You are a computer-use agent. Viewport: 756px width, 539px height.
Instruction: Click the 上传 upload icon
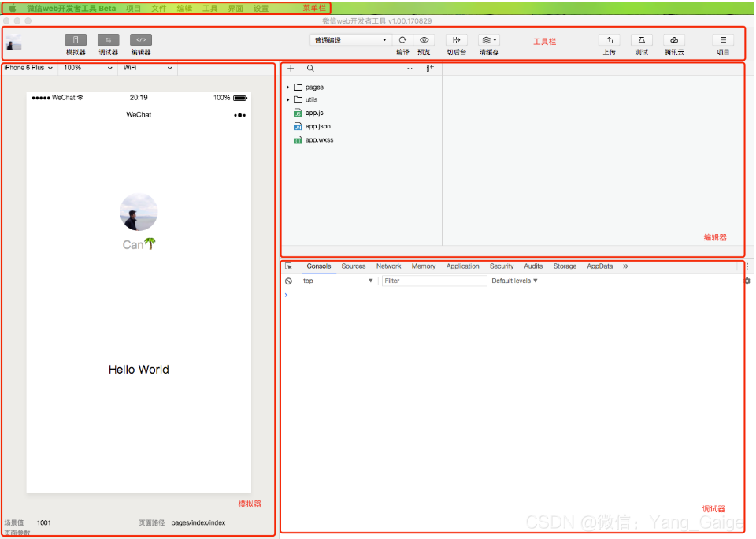point(609,40)
